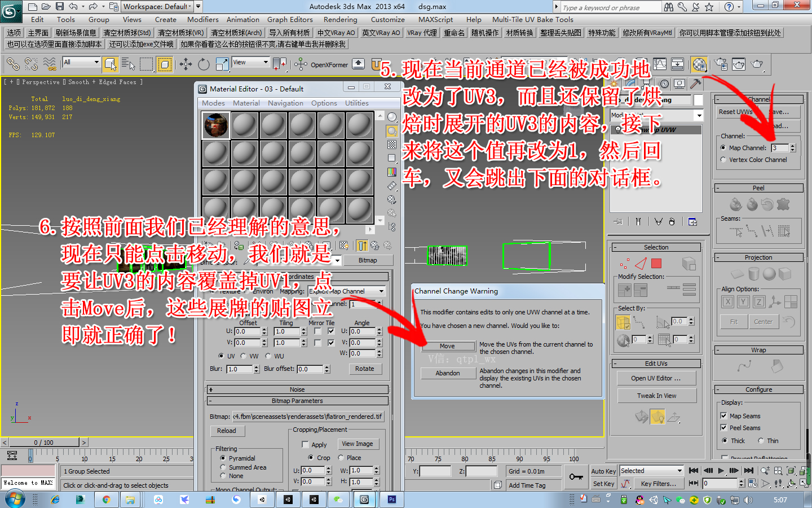812x508 pixels.
Task: Choose the Summed Area filtering radio button
Action: [x=223, y=467]
